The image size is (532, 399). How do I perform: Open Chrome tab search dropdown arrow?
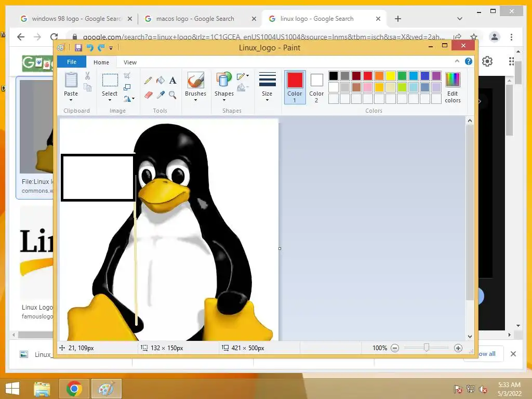point(460,19)
